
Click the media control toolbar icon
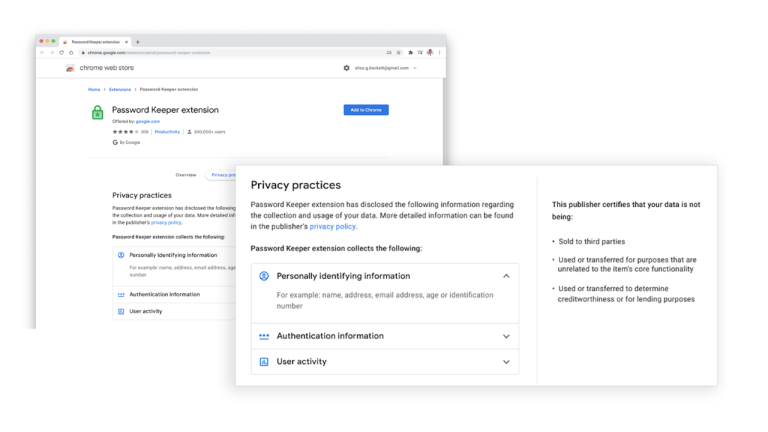click(420, 52)
